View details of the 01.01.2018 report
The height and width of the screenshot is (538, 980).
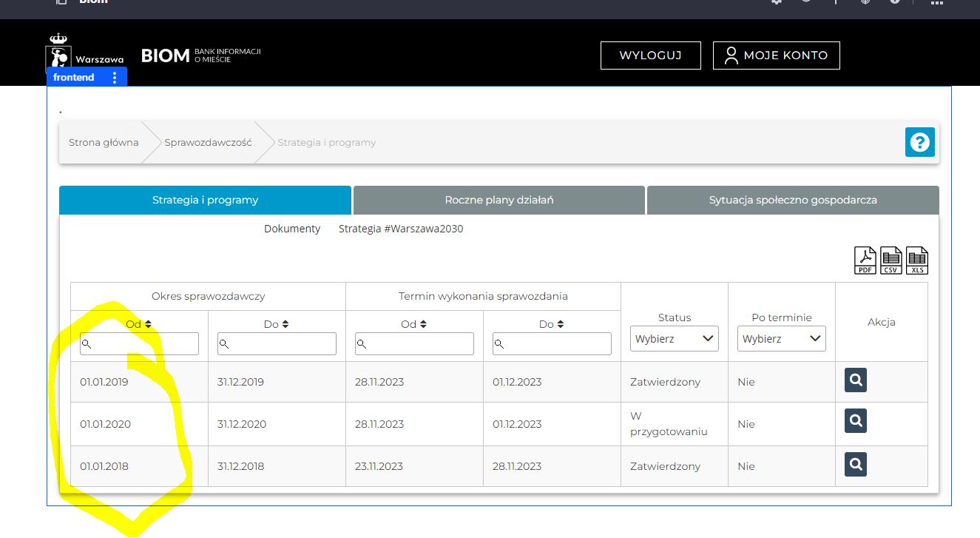tap(856, 465)
